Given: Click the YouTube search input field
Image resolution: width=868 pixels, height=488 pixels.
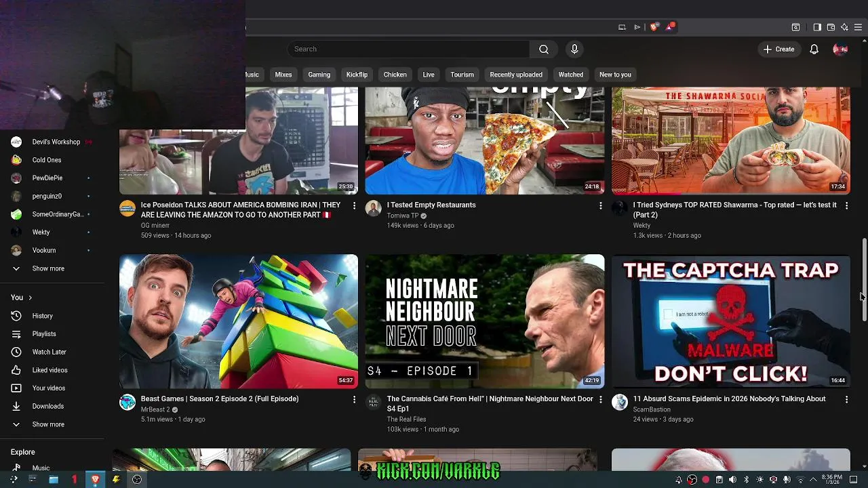Looking at the screenshot, I should point(408,49).
